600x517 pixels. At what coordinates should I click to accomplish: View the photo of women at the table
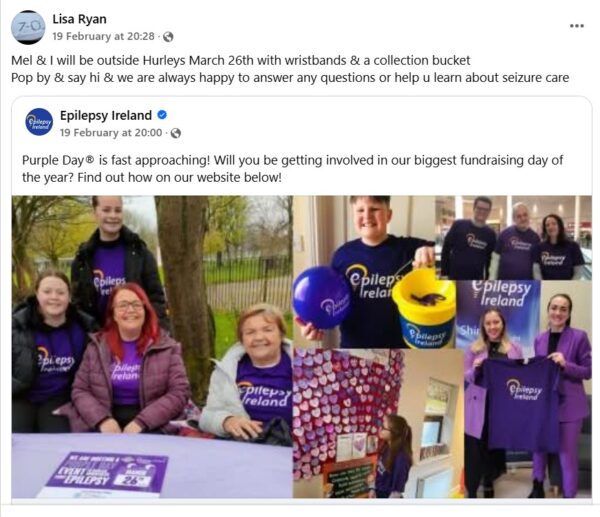[x=152, y=347]
